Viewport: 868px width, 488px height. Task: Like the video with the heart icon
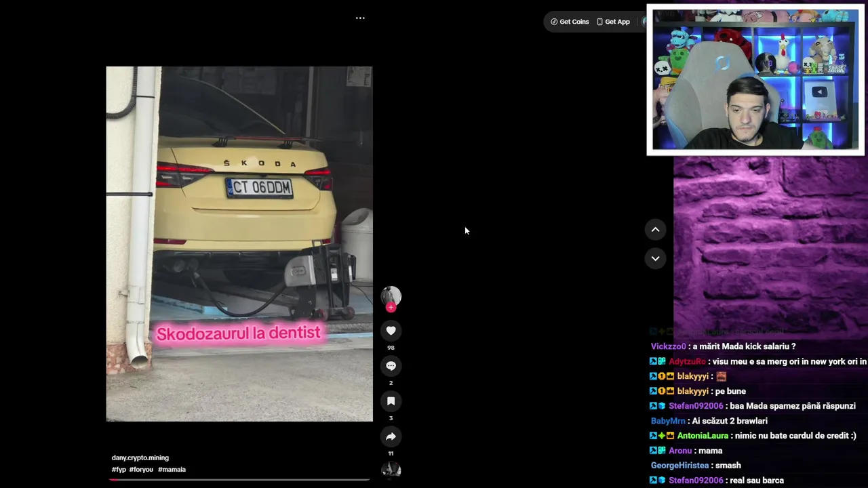(x=391, y=330)
